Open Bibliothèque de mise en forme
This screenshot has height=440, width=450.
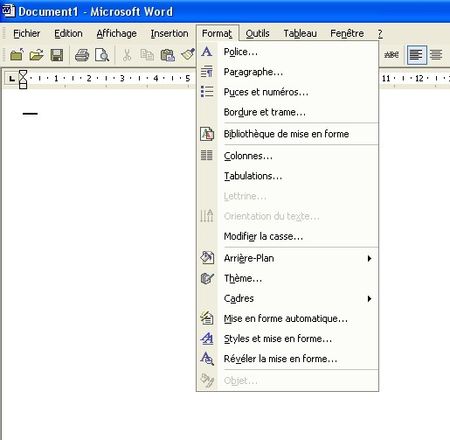pyautogui.click(x=288, y=134)
